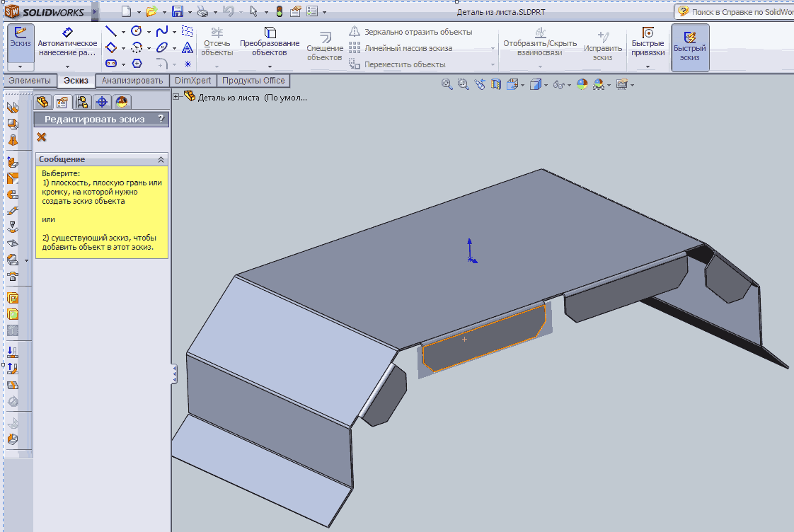This screenshot has width=794, height=532.
Task: Click help question mark in Редактировать эскиз
Action: coord(161,119)
